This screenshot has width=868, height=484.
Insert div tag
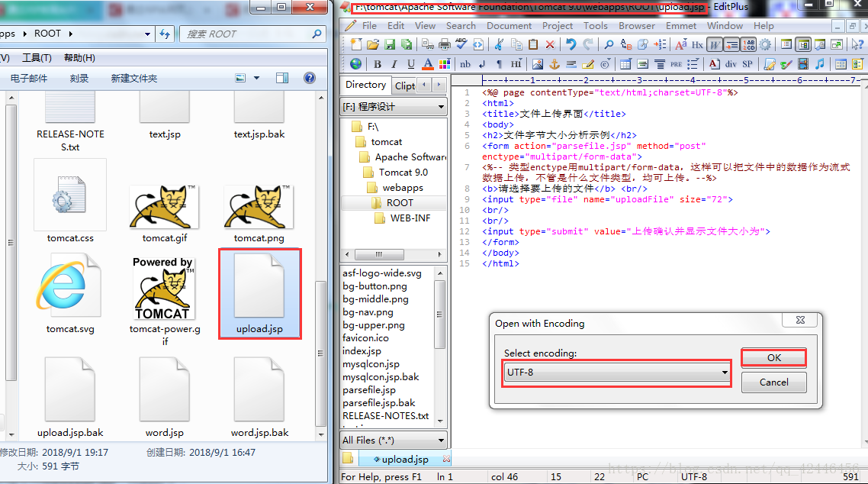(x=731, y=64)
